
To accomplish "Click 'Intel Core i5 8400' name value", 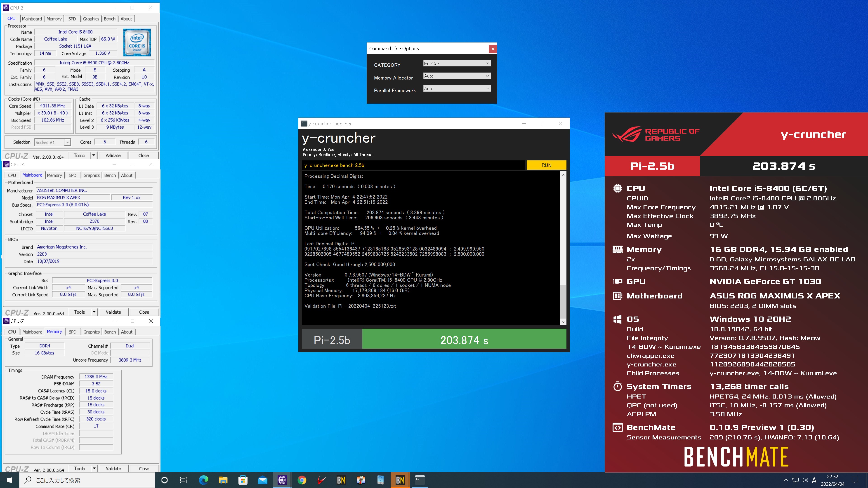I will pyautogui.click(x=75, y=32).
